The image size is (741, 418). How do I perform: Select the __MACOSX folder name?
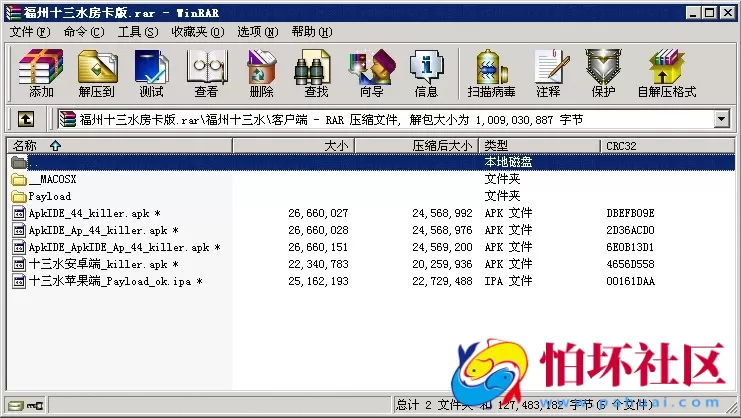coord(52,179)
